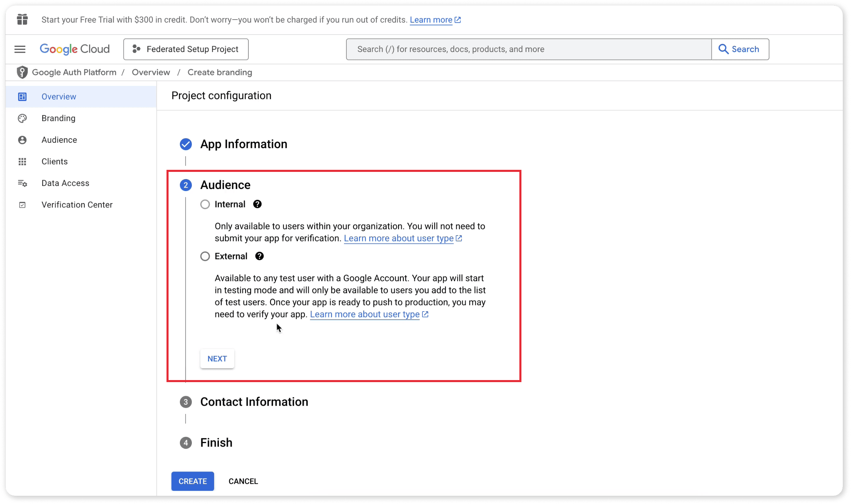Click the Clients grid icon
This screenshot has width=851, height=504.
click(x=22, y=162)
